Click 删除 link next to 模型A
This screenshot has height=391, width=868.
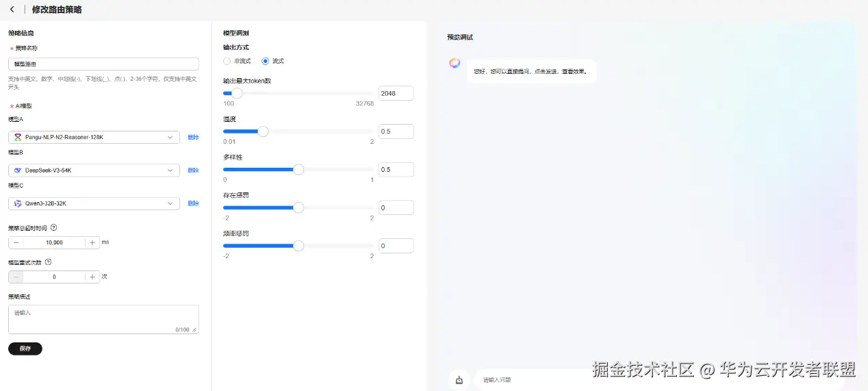tap(193, 137)
